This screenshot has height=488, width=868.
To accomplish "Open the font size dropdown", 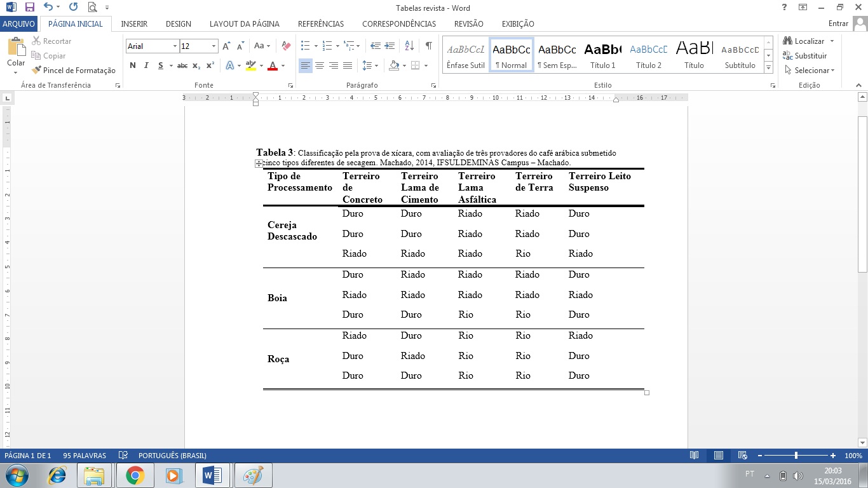I will 214,46.
